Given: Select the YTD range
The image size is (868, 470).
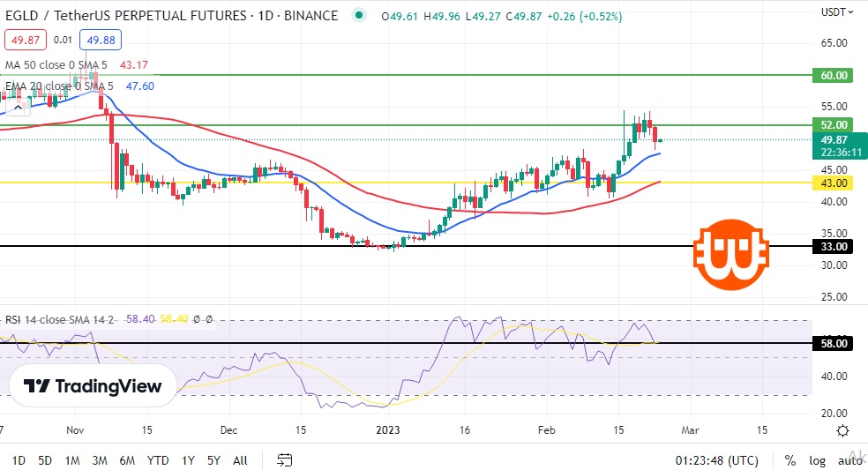Looking at the screenshot, I should click(158, 459).
